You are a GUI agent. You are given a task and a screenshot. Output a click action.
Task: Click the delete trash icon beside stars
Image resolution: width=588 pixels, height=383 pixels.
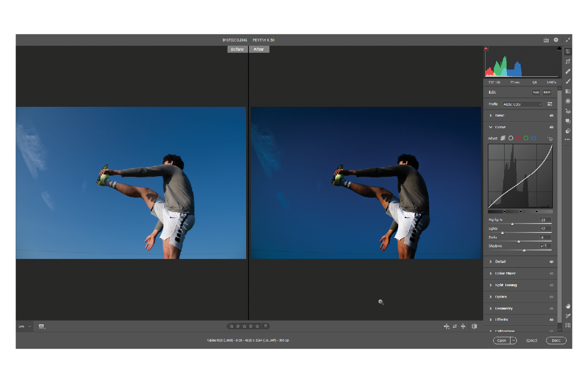click(266, 326)
